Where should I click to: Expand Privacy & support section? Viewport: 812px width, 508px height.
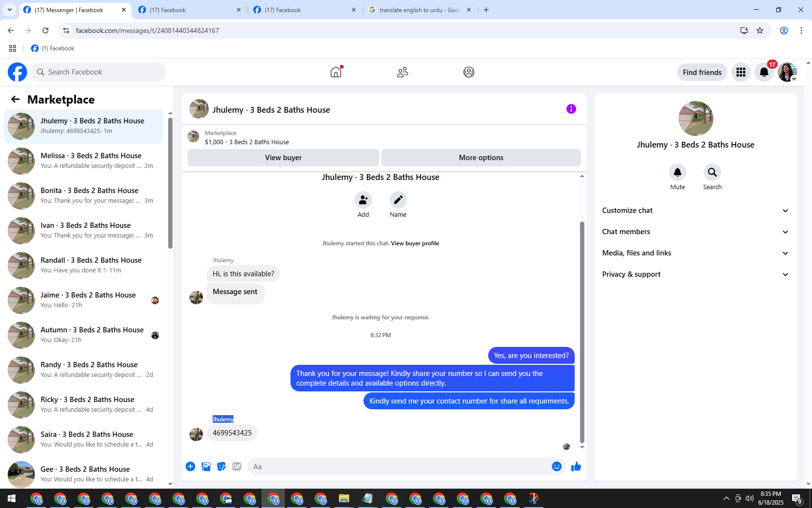(696, 274)
